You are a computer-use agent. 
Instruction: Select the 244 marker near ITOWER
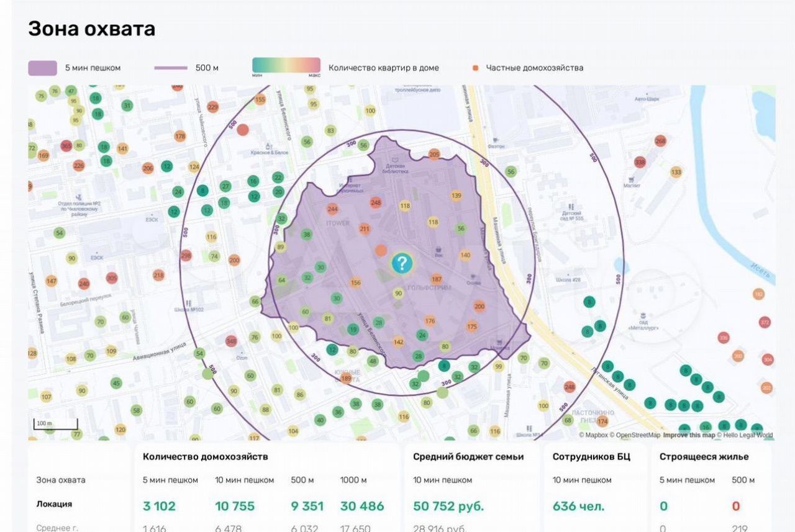[x=333, y=209]
